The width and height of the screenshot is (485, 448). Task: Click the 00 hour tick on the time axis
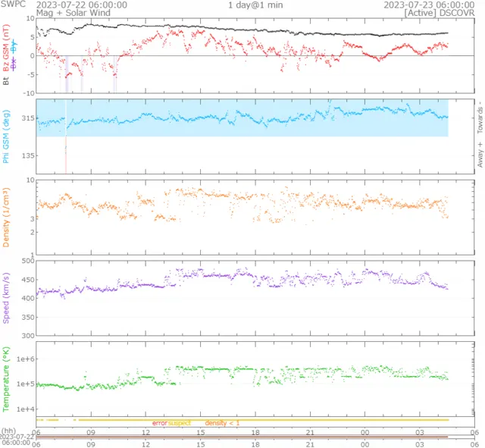[x=365, y=433]
